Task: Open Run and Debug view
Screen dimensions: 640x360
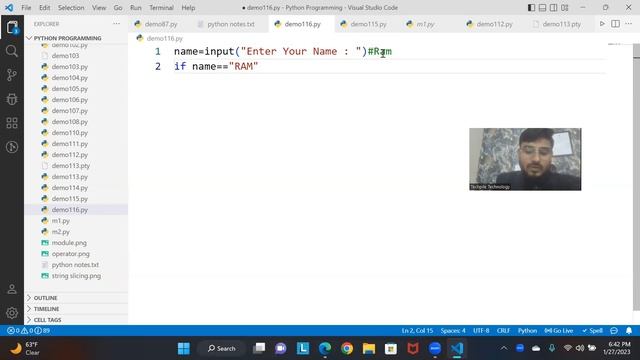Action: pos(12,99)
